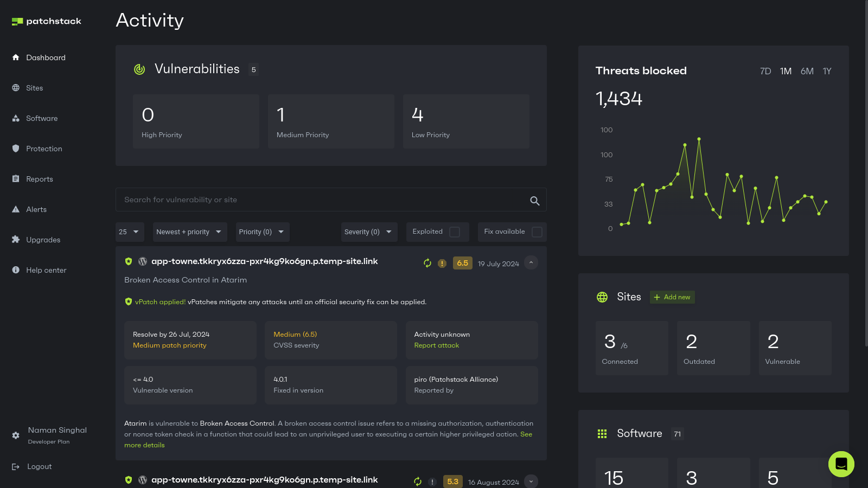Switch the threats chart to 7D

point(765,72)
